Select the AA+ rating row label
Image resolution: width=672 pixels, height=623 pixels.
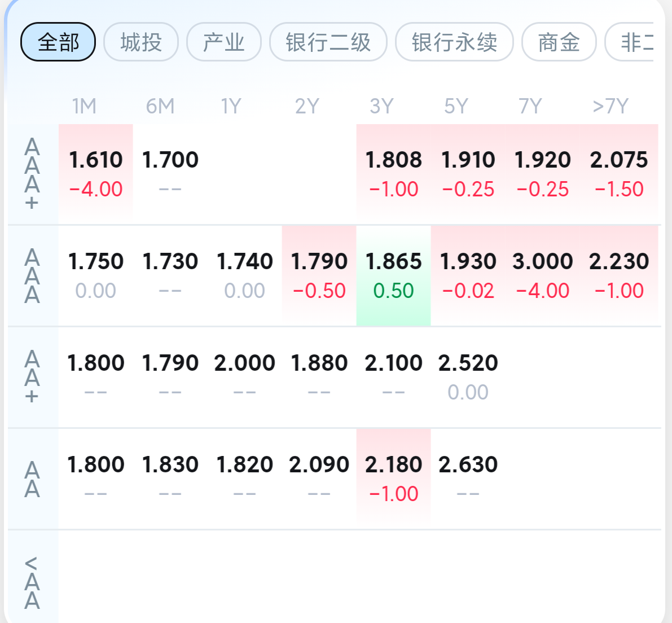pos(32,376)
